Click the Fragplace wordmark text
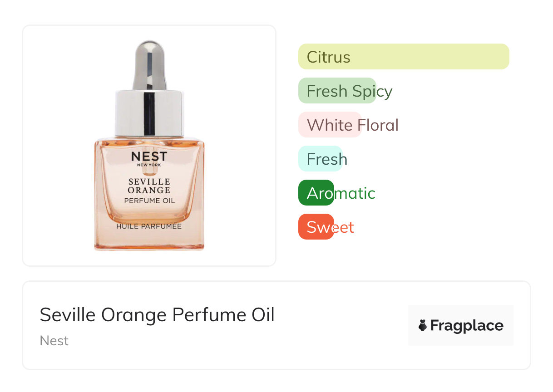This screenshot has height=392, width=553. (466, 325)
